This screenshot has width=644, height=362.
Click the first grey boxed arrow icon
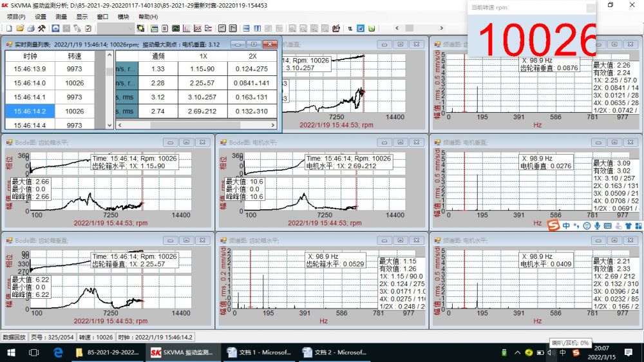pyautogui.click(x=222, y=28)
